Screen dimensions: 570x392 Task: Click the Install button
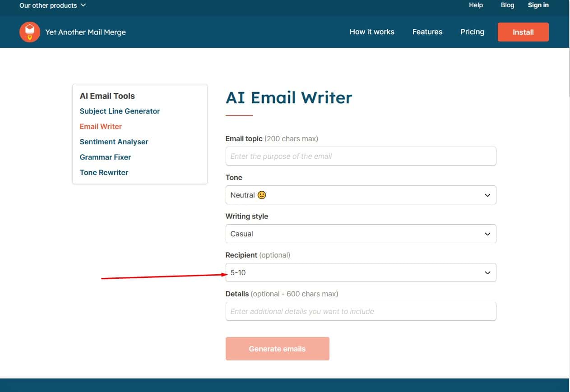click(x=523, y=32)
